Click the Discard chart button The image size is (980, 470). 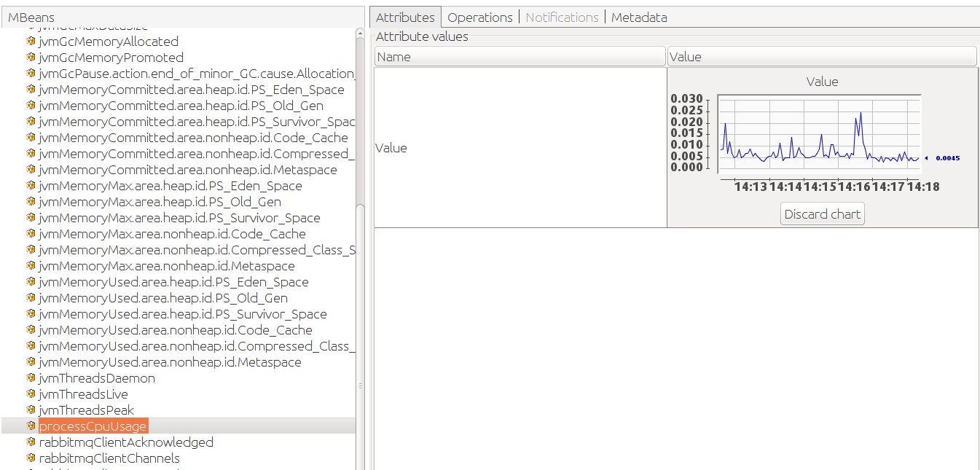pyautogui.click(x=822, y=214)
